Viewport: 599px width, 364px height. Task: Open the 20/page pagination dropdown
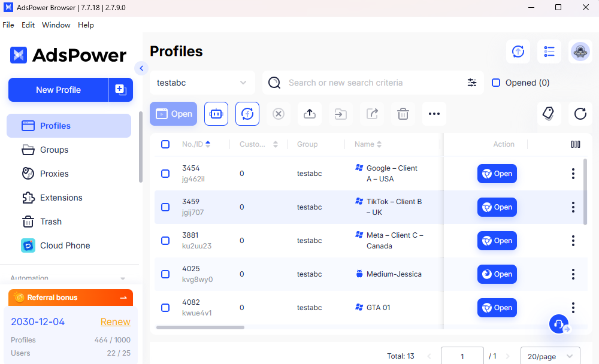pyautogui.click(x=550, y=356)
